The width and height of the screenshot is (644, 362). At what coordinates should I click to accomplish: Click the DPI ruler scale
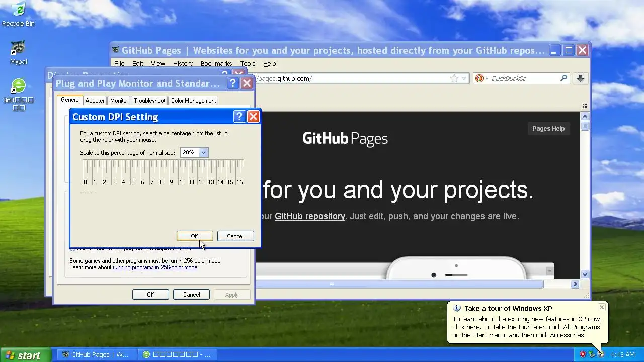coord(163,172)
